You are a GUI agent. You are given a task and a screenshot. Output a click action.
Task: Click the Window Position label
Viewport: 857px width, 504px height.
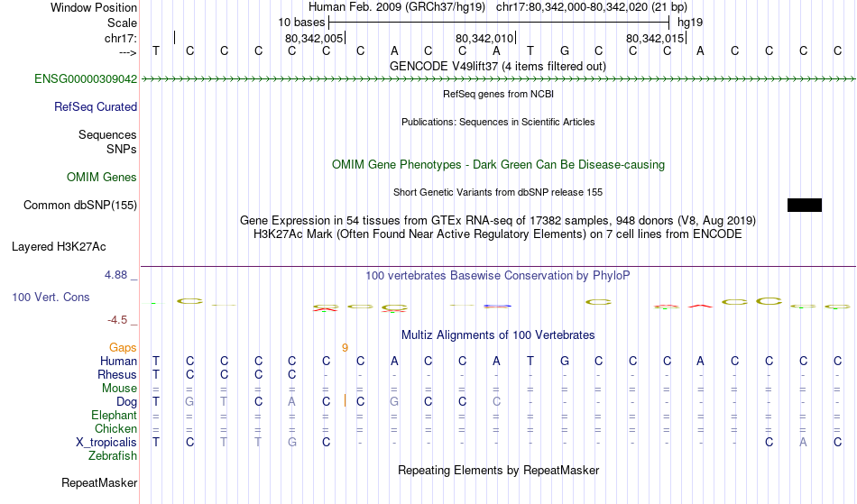pos(94,7)
